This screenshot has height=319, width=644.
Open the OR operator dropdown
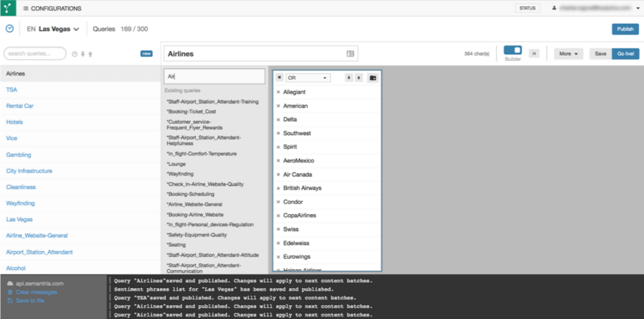point(308,78)
